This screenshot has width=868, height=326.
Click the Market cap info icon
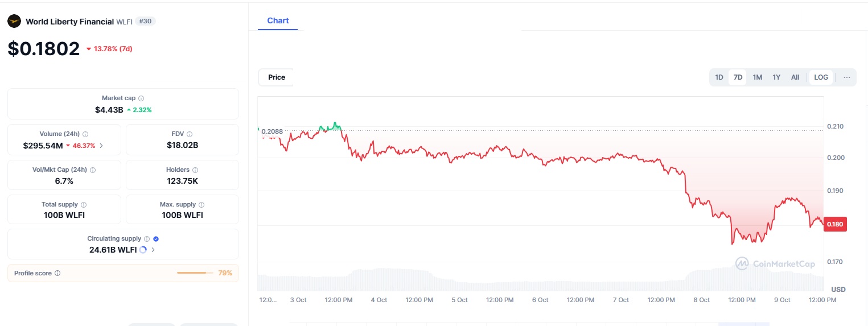(x=141, y=98)
